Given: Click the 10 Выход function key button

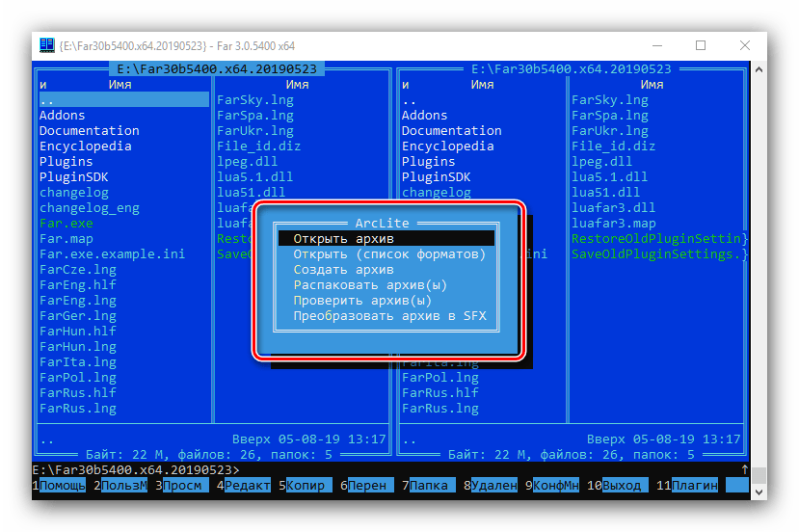Looking at the screenshot, I should [x=618, y=485].
